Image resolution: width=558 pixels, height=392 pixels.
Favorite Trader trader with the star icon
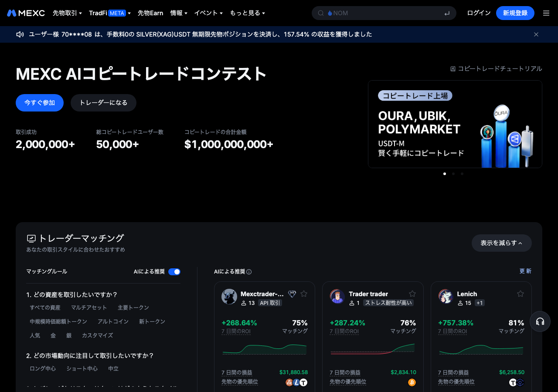412,294
